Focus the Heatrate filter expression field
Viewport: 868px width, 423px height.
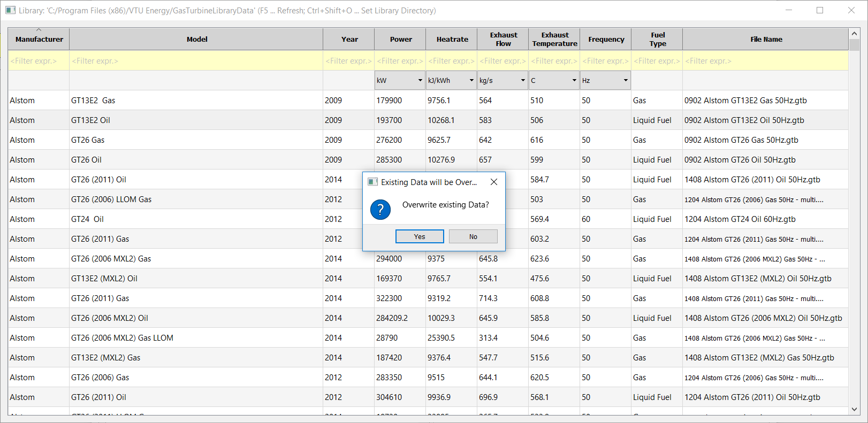click(x=452, y=61)
